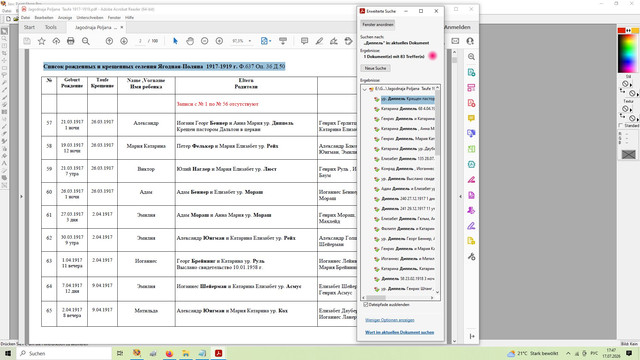Click the search results horizontal scrollbar
Screen dimensions: 640x360
coord(398,298)
